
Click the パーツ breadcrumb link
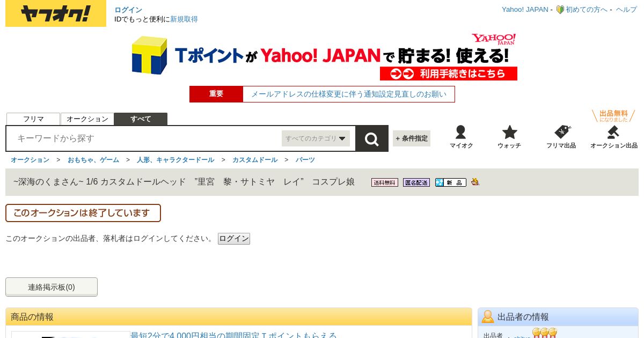coord(305,160)
